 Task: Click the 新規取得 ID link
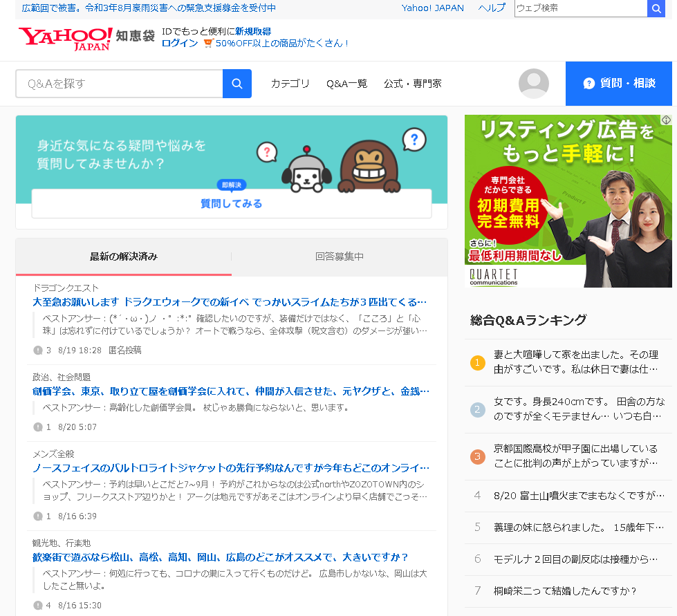point(253,32)
